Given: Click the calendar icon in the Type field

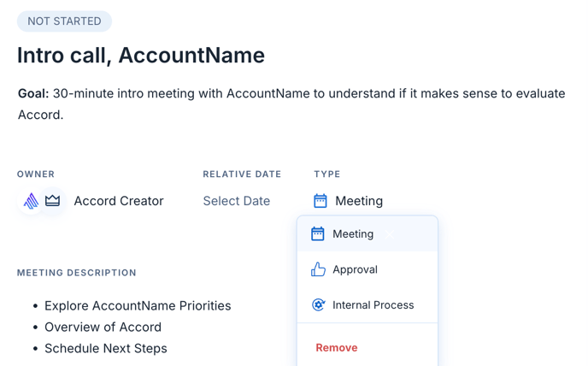Looking at the screenshot, I should click(x=320, y=201).
